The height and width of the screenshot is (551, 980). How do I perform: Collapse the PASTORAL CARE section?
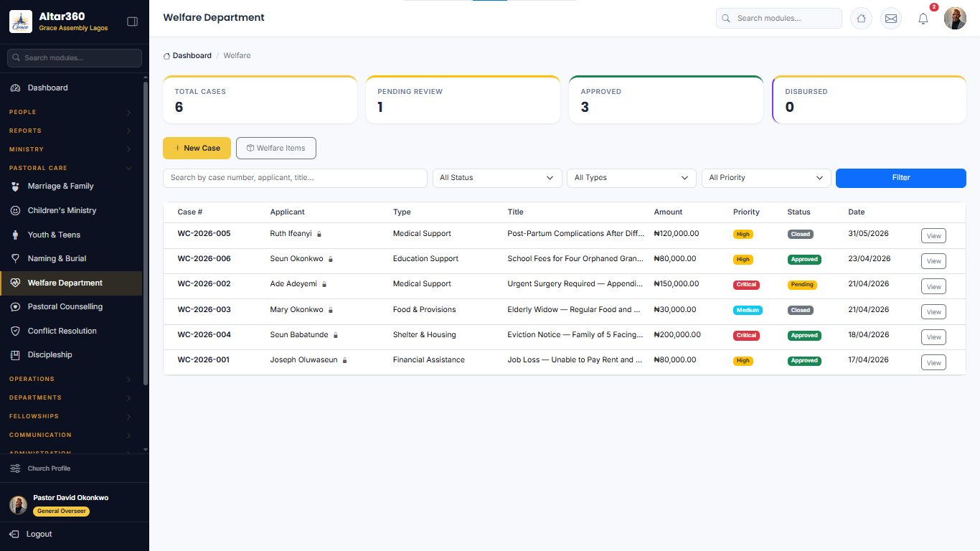[x=70, y=168]
